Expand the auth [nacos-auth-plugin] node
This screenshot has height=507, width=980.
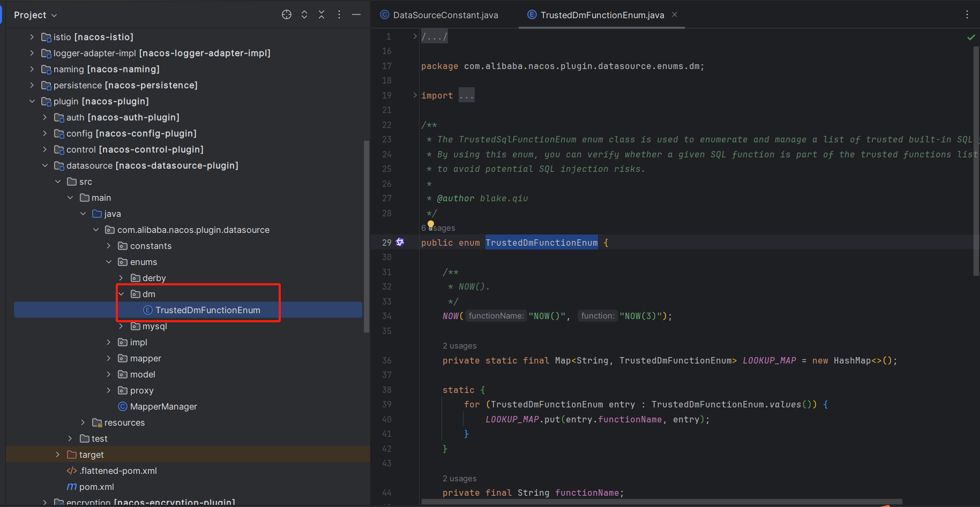[45, 117]
